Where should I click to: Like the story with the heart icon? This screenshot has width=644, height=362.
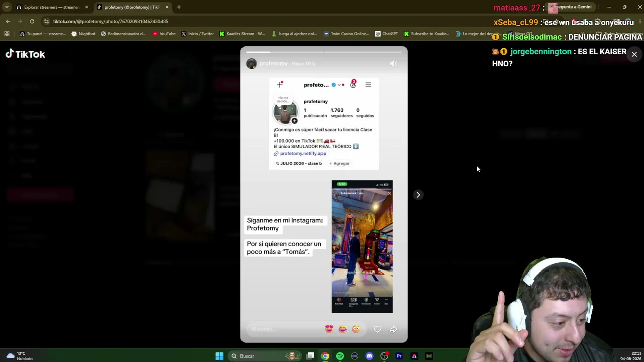pyautogui.click(x=377, y=329)
